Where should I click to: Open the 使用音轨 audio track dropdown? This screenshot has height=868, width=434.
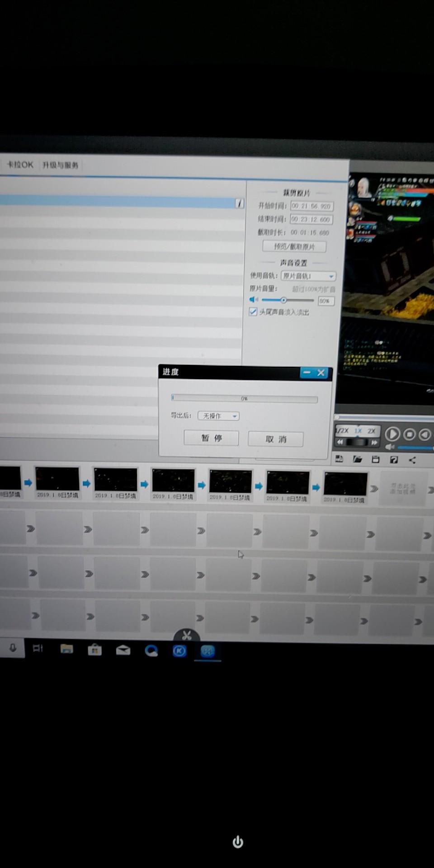point(308,276)
